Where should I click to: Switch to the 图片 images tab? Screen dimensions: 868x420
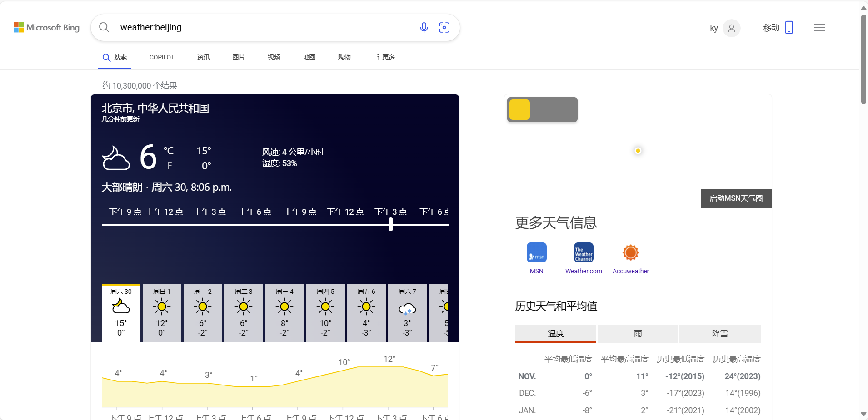point(239,57)
